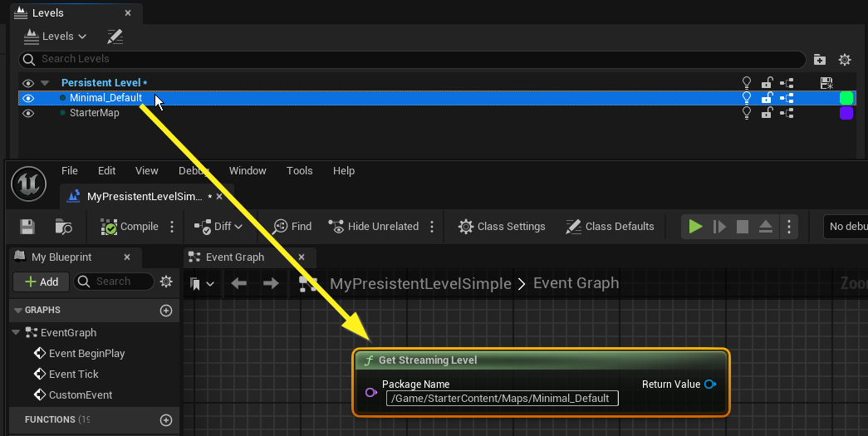Lock the Minimal_Default level
The width and height of the screenshot is (868, 436).
pos(767,98)
